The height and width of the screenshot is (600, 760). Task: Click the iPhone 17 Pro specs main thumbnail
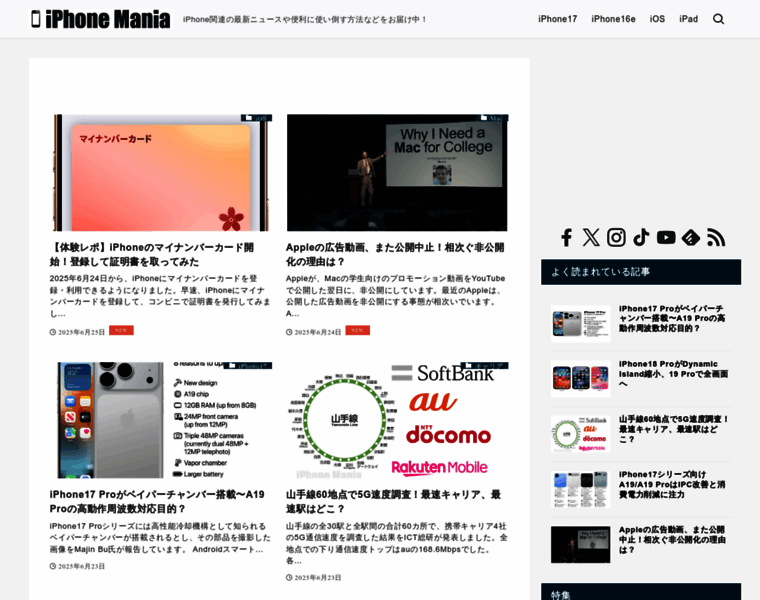pos(161,420)
